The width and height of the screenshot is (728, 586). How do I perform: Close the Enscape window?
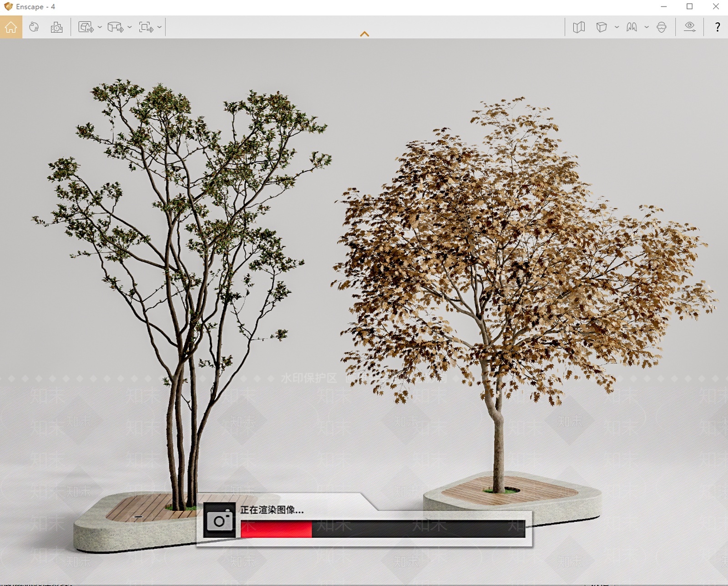(716, 7)
